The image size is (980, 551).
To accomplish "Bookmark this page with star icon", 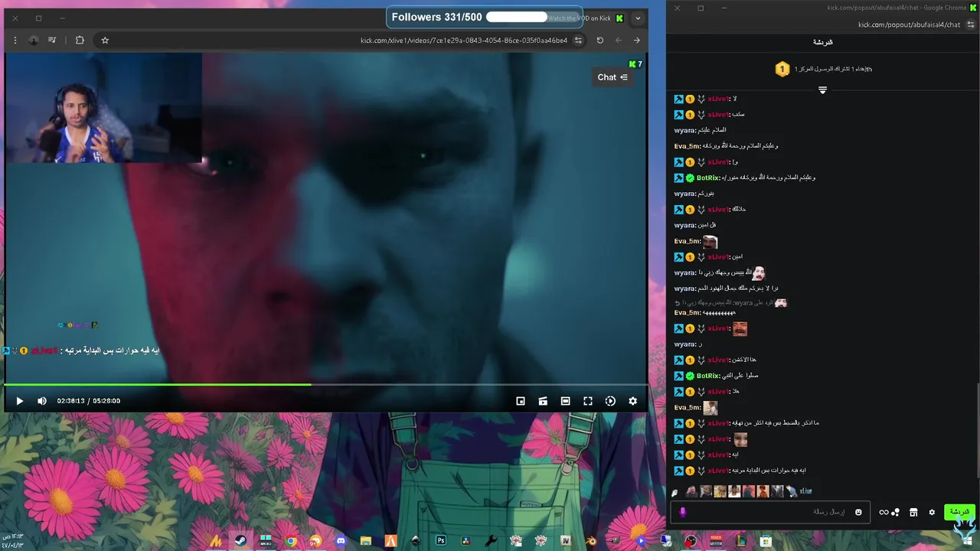I will point(105,41).
